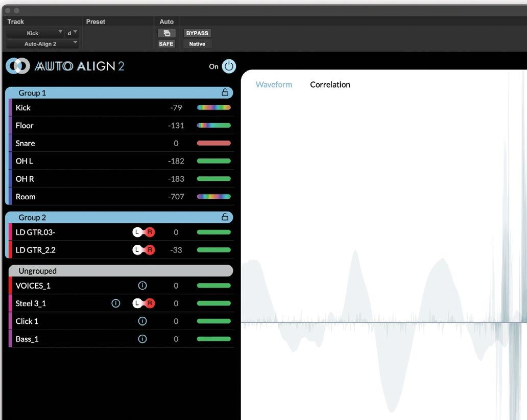Select the Snare track row
Image resolution: width=527 pixels, height=420 pixels.
click(x=121, y=143)
